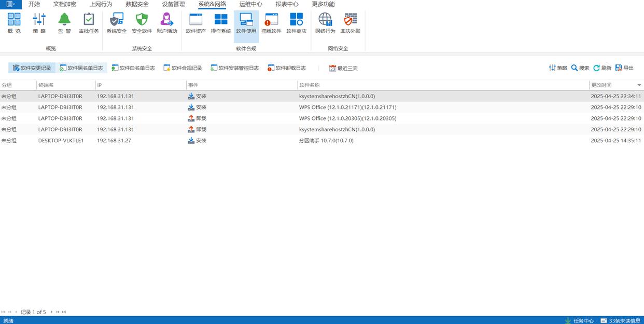The width and height of the screenshot is (644, 324).
Task: Show the 软件卸载日志 log view
Action: tap(287, 68)
